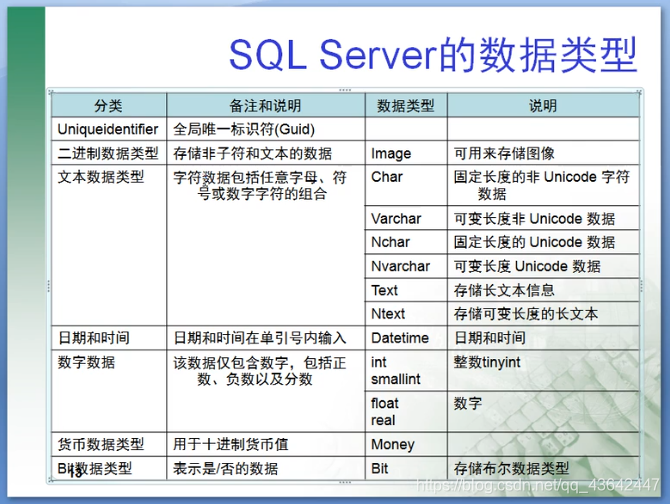
Task: Select the "Text" data type cell
Action: pos(406,290)
